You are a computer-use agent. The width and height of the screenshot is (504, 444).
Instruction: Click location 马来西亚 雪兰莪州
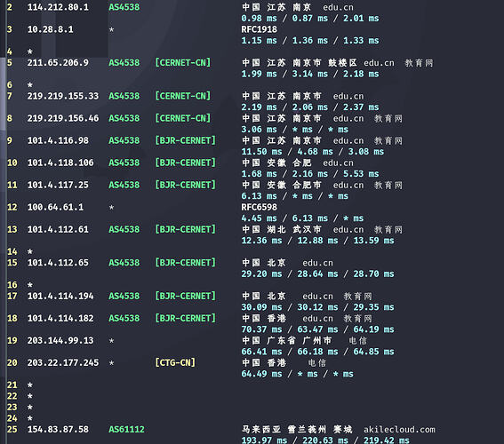tap(284, 430)
